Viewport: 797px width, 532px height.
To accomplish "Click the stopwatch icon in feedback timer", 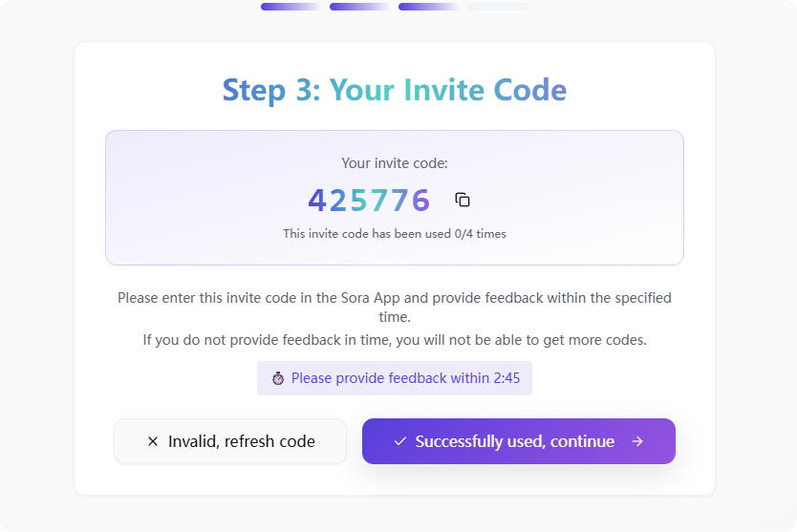I will click(278, 378).
